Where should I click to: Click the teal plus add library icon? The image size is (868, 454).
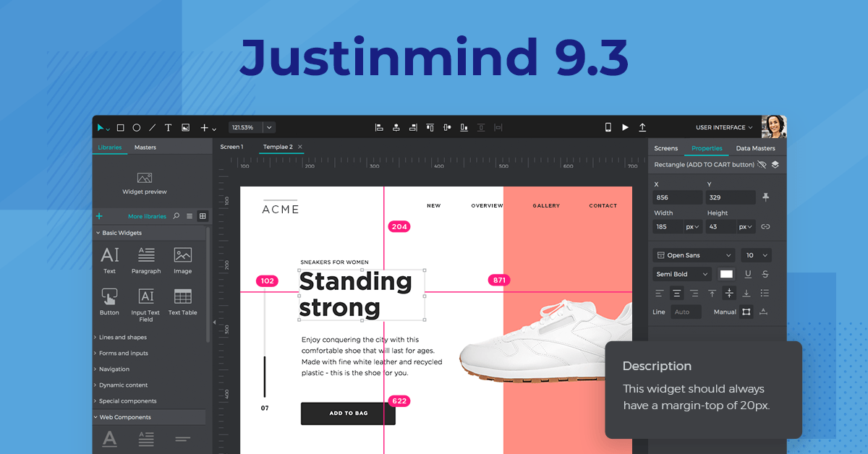tap(99, 216)
